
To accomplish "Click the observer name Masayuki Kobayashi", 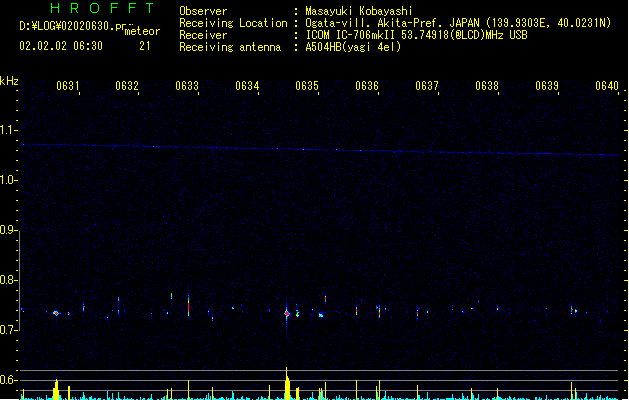I will pos(359,11).
